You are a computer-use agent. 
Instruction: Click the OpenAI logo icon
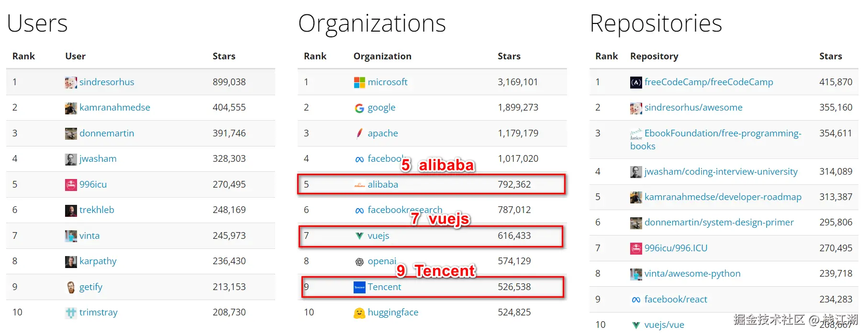[359, 261]
